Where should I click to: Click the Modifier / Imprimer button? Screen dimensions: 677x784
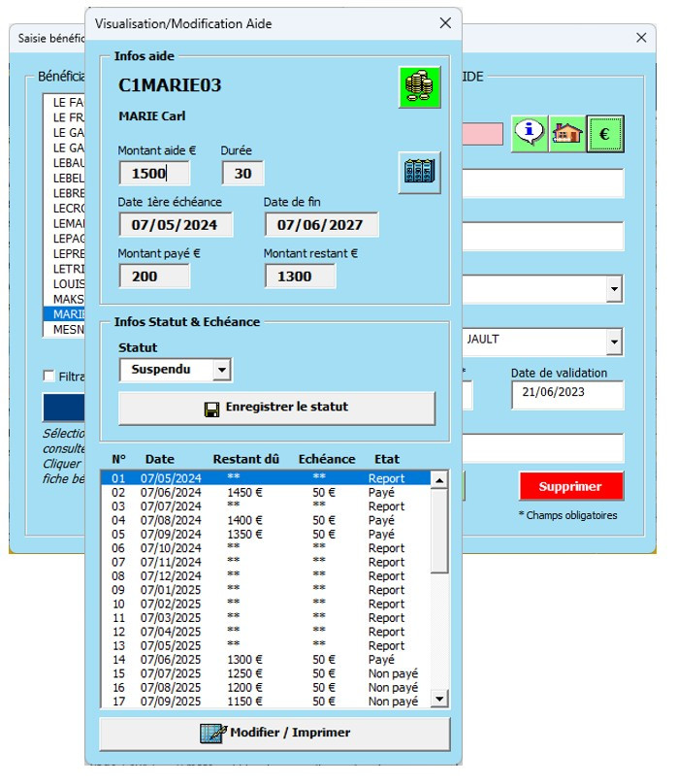tap(274, 733)
